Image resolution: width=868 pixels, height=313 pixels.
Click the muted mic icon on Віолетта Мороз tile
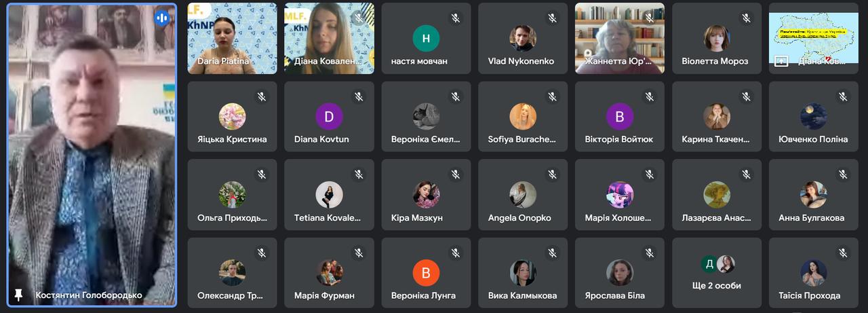(x=746, y=18)
